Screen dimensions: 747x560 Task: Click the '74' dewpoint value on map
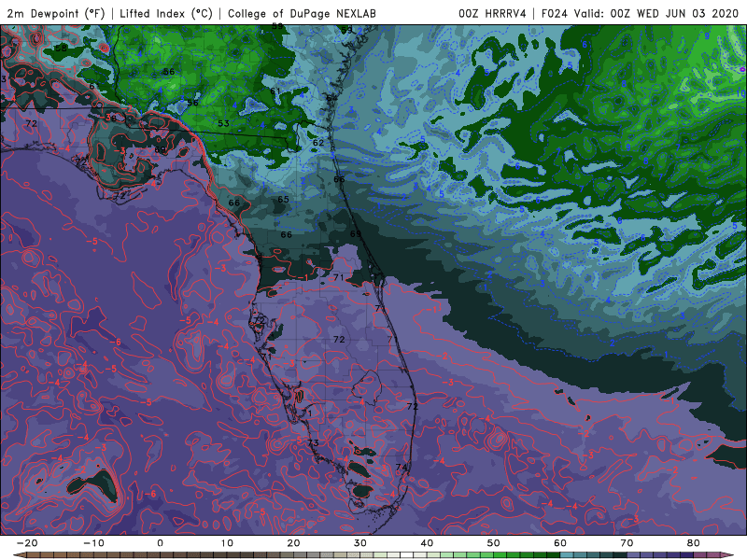tap(402, 468)
